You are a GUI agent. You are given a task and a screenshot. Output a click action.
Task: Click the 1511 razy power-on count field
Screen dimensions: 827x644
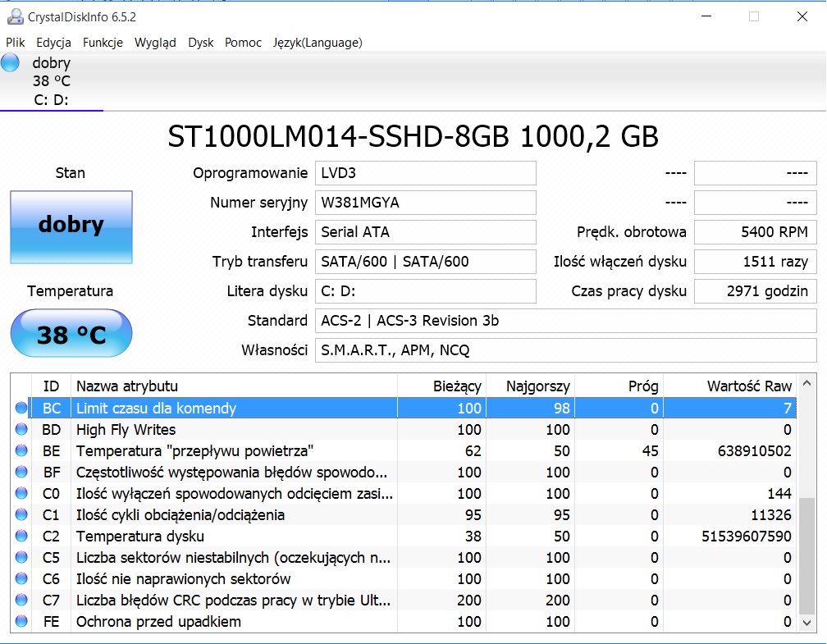pyautogui.click(x=756, y=262)
